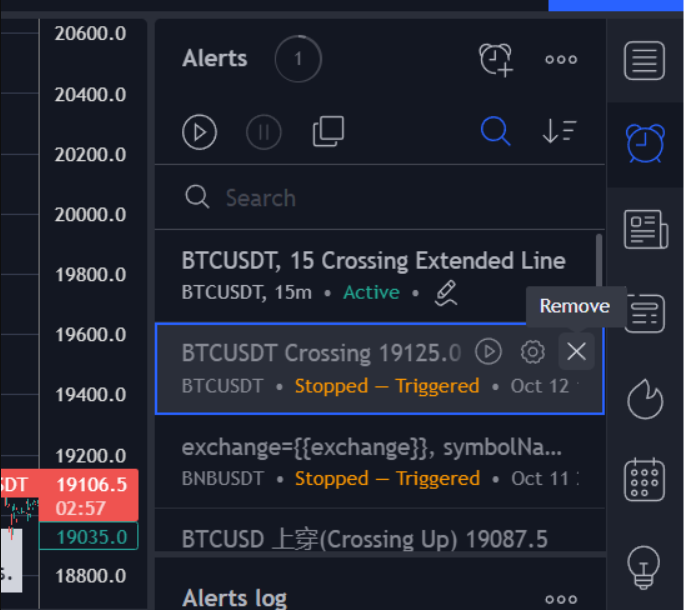Open the alerts sort order menu
The image size is (686, 610).
(560, 131)
